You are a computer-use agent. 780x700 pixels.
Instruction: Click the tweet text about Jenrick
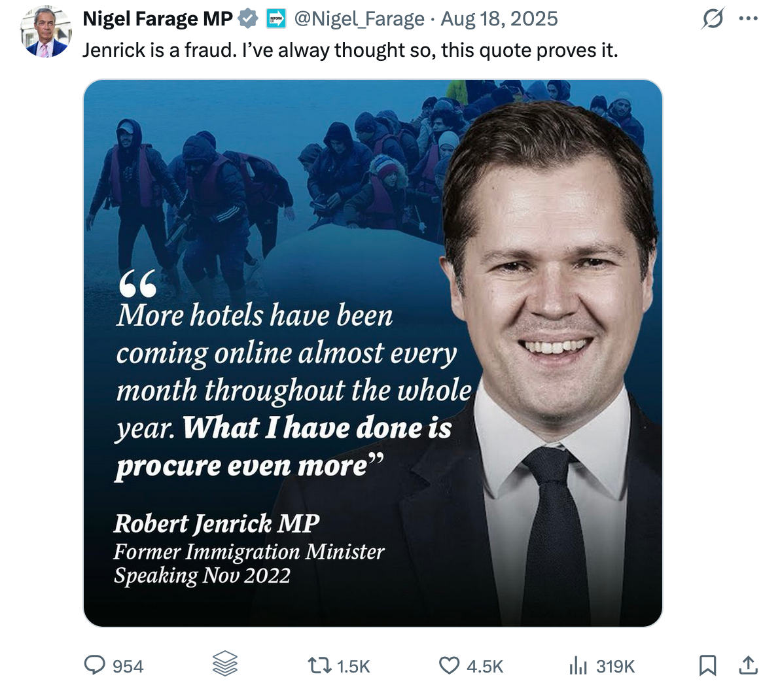tap(350, 50)
